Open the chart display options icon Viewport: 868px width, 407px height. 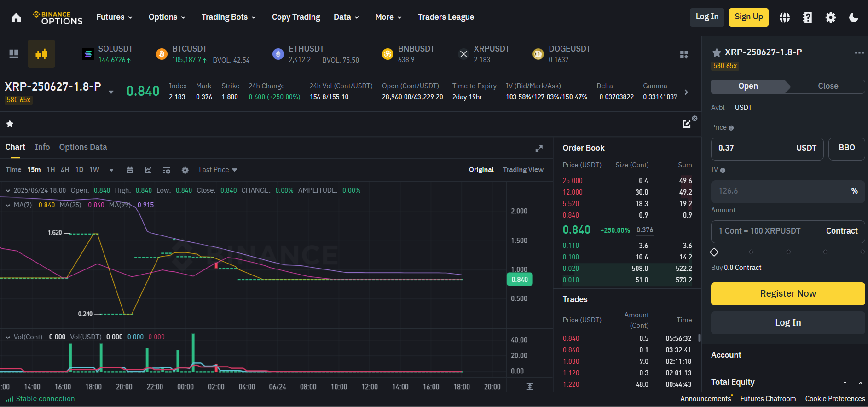coord(167,170)
